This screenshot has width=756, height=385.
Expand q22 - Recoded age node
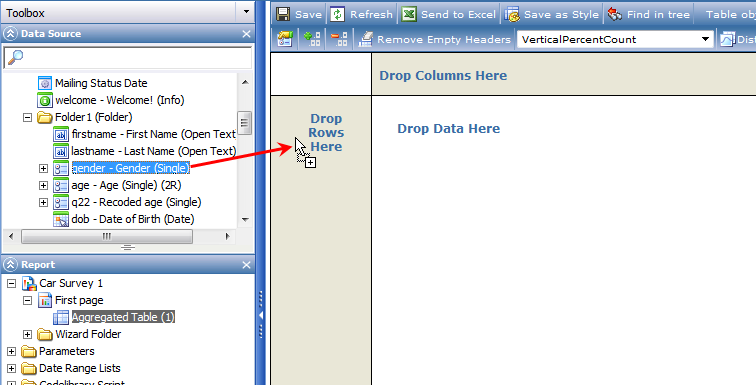[43, 202]
